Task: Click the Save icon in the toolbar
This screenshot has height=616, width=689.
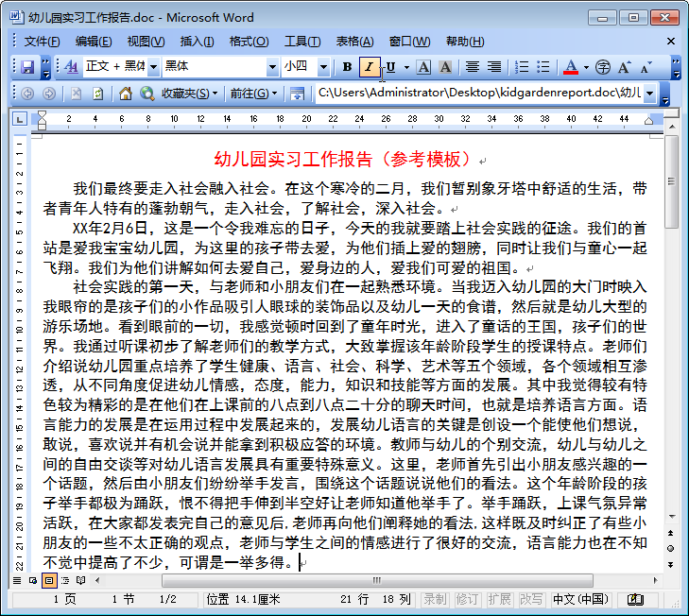Action: pyautogui.click(x=27, y=67)
